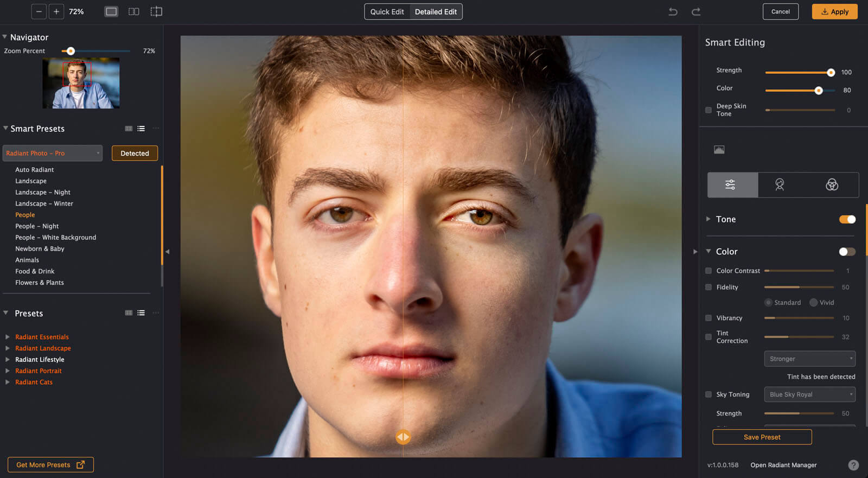Expand the Radiant Portrait preset folder
This screenshot has width=868, height=478.
[8, 371]
